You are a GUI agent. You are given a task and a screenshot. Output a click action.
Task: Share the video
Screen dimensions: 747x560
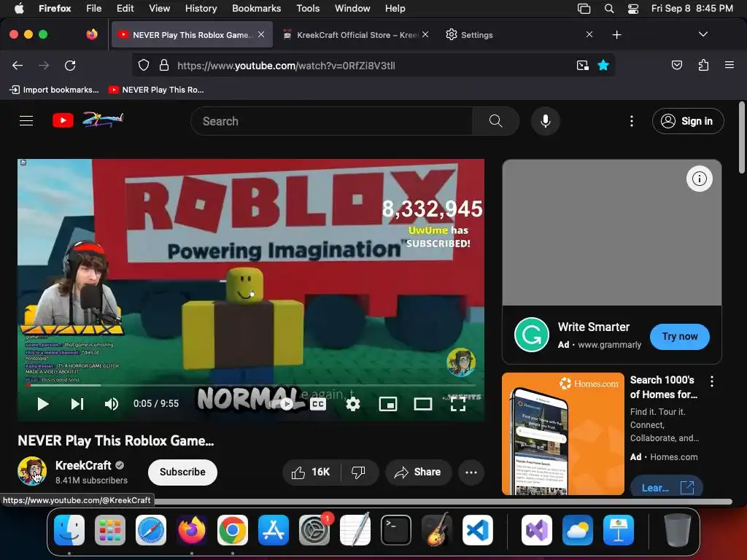[418, 472]
